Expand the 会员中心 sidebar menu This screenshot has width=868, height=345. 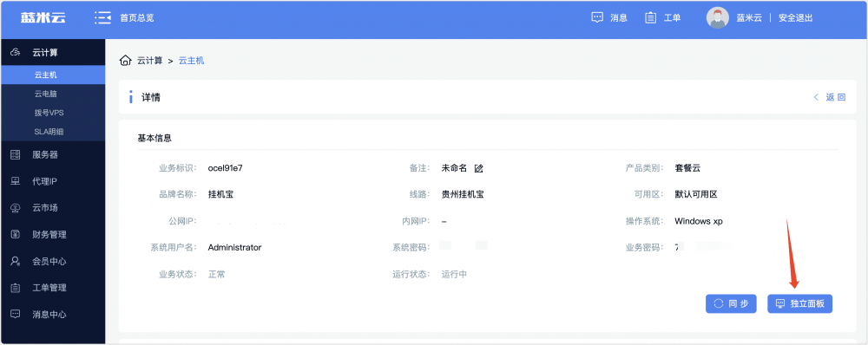coord(53,261)
